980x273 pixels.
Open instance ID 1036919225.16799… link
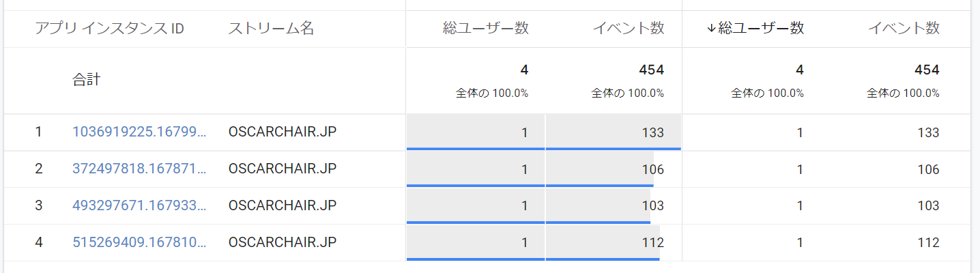pos(139,132)
